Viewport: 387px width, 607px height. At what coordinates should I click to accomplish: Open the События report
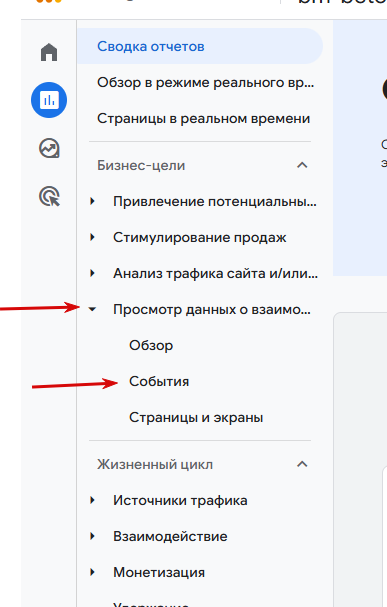click(x=159, y=381)
